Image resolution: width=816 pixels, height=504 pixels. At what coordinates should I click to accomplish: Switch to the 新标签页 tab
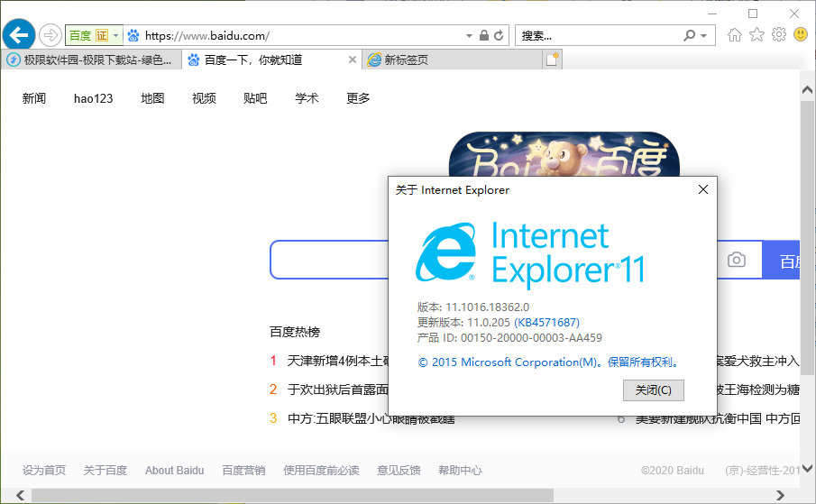coord(452,60)
